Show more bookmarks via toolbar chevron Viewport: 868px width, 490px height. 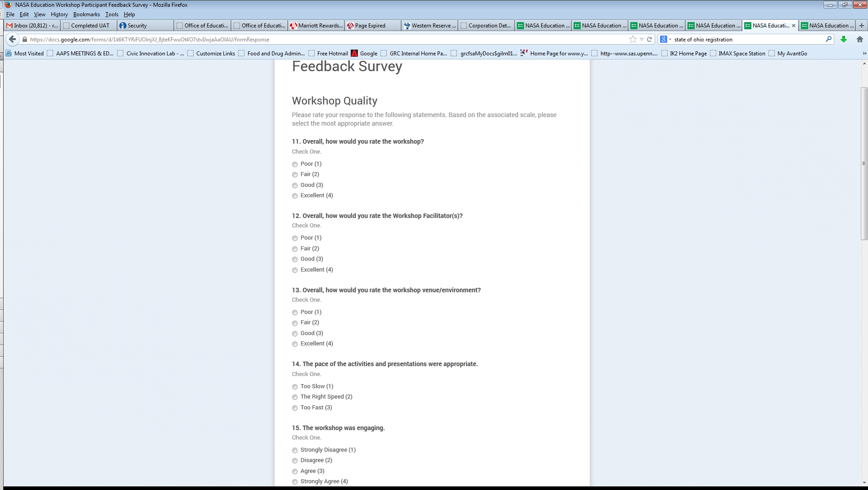[x=864, y=53]
